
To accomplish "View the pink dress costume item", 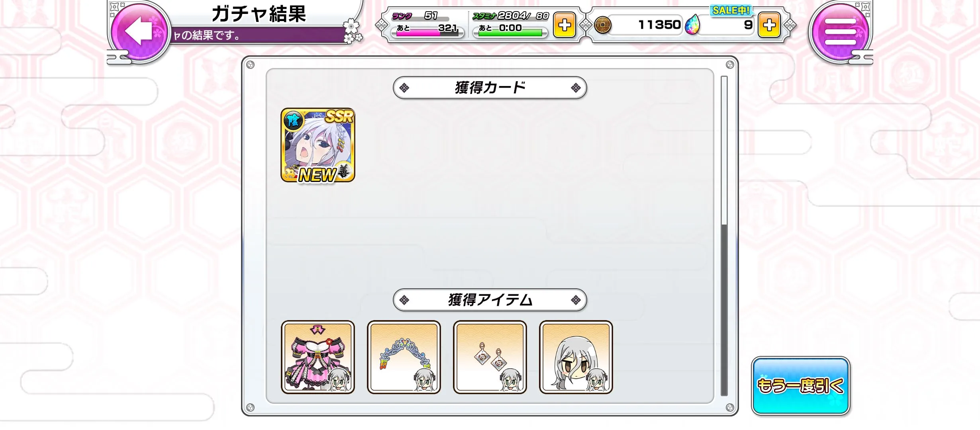I will (x=318, y=357).
